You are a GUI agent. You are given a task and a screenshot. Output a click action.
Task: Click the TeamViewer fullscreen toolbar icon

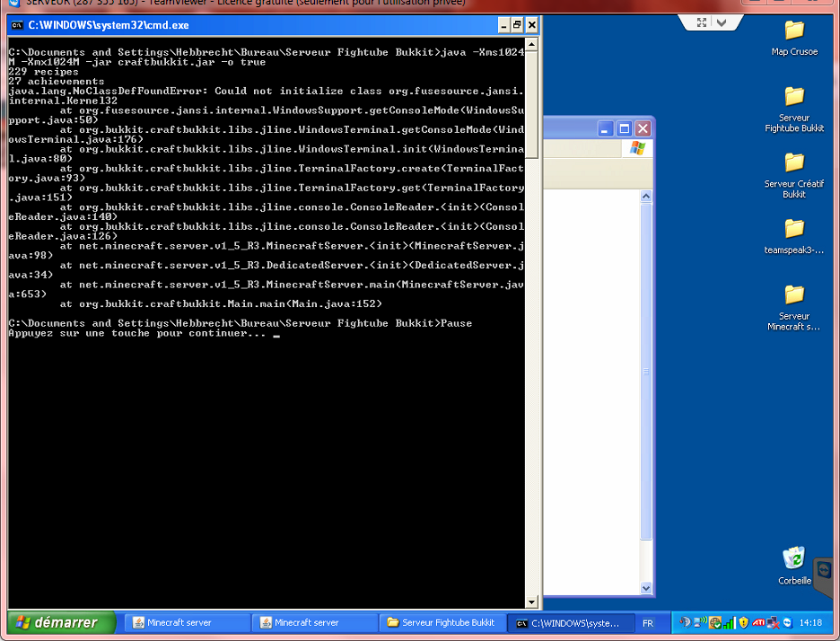tap(701, 22)
